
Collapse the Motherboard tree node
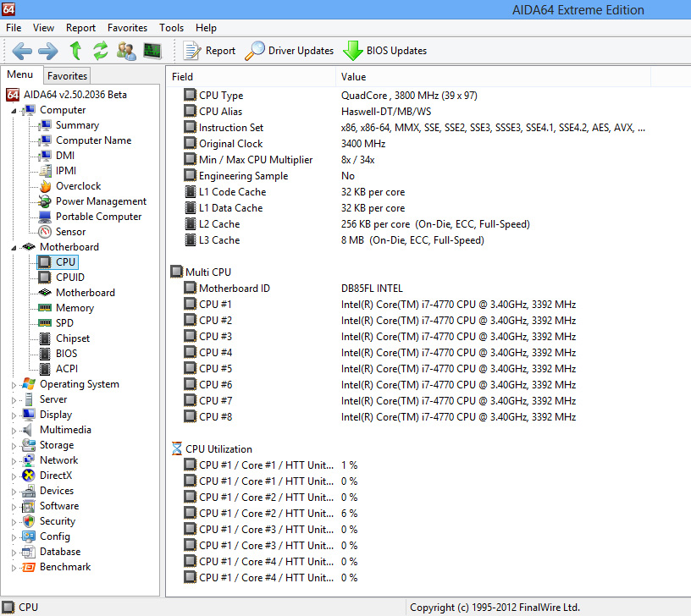[14, 248]
